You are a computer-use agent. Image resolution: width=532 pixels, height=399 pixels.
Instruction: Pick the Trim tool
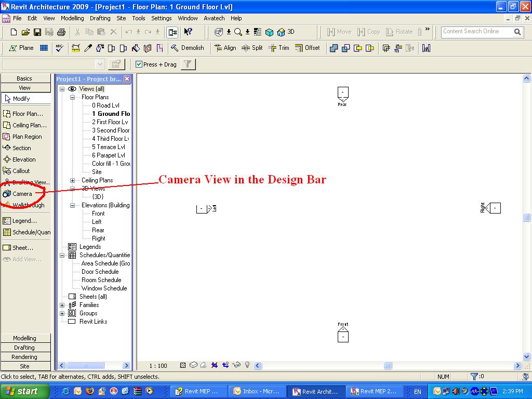[x=279, y=48]
